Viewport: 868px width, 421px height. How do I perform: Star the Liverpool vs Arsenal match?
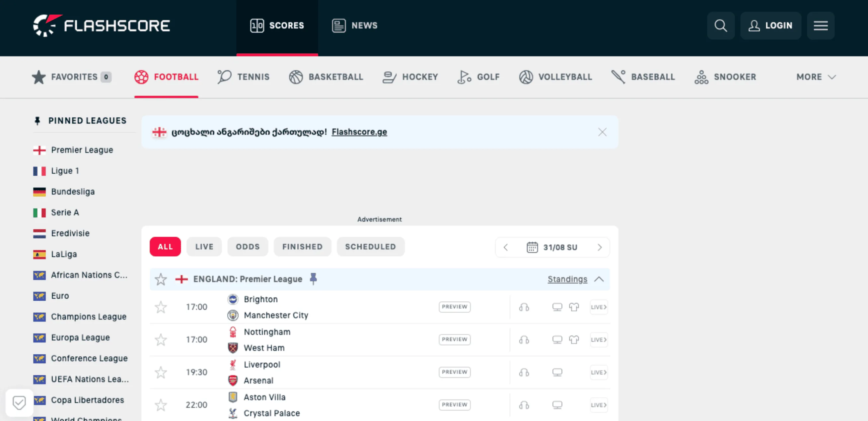coord(161,372)
